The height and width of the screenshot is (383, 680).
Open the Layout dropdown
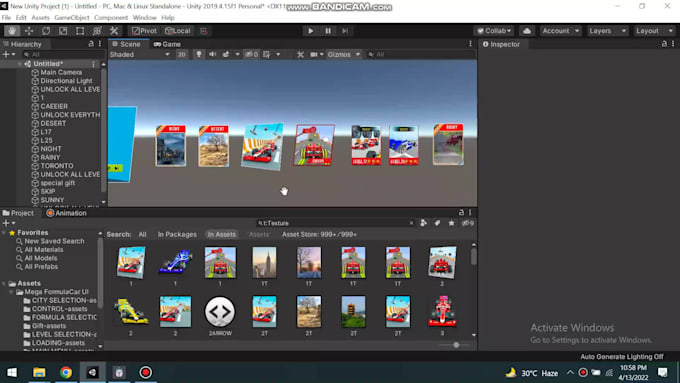click(x=654, y=31)
